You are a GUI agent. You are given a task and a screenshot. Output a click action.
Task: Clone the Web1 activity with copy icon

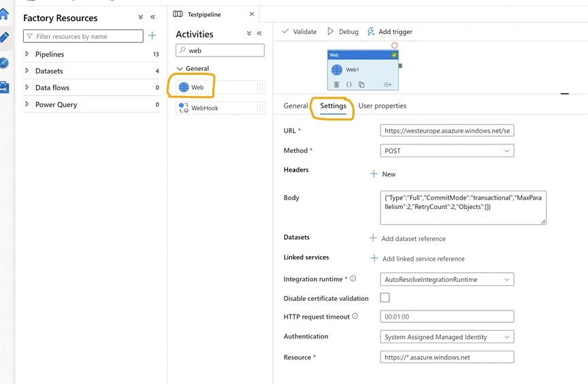click(361, 84)
